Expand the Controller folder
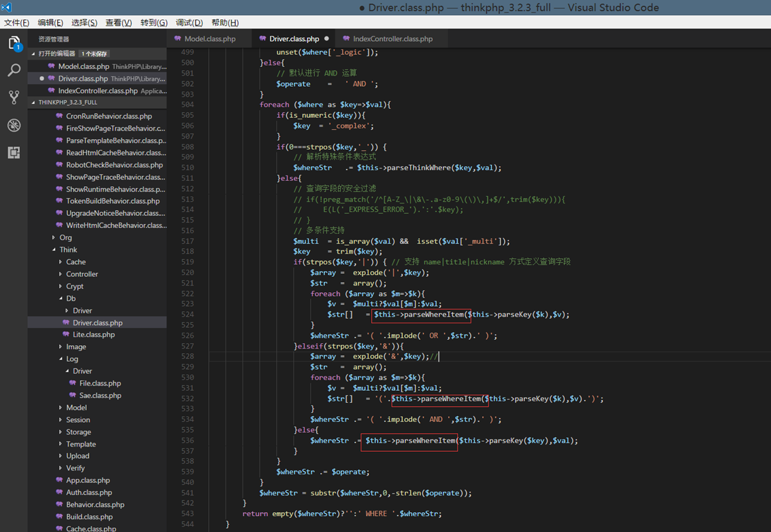 60,274
